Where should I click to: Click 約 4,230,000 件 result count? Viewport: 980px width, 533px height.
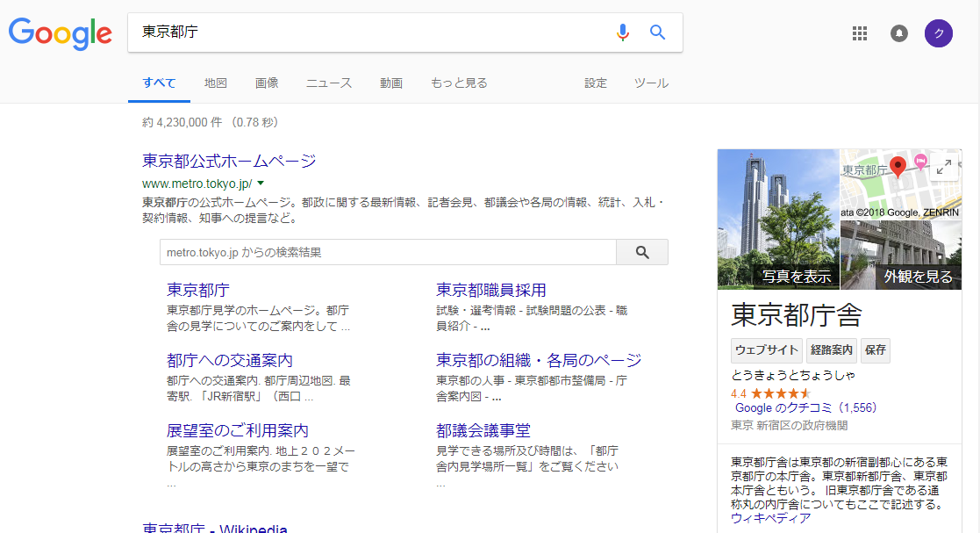pos(182,122)
